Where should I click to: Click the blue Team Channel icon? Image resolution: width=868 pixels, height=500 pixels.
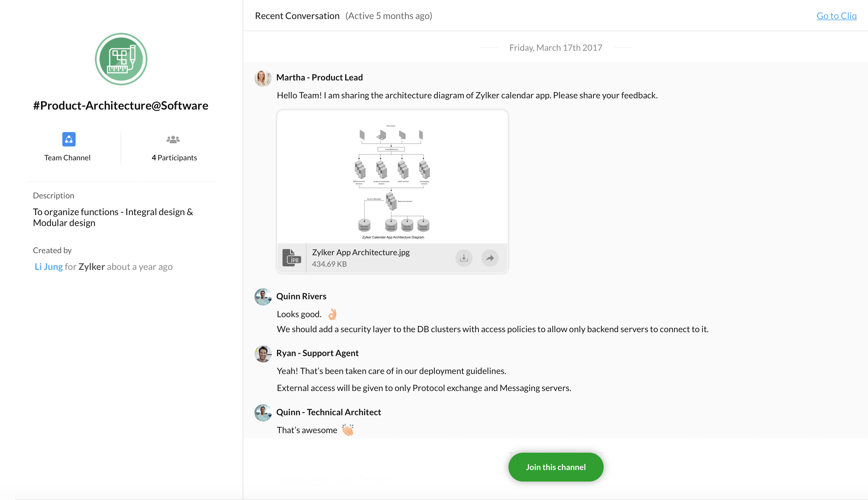[x=69, y=139]
